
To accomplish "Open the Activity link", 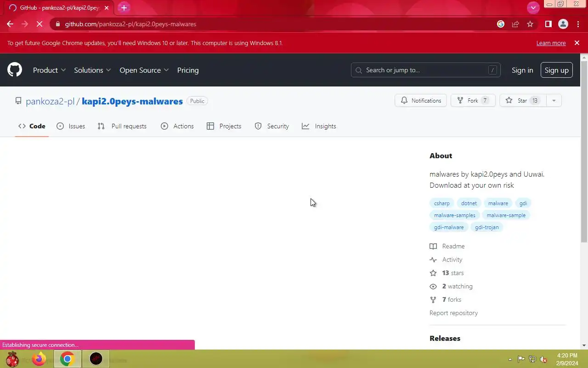I will [x=446, y=259].
